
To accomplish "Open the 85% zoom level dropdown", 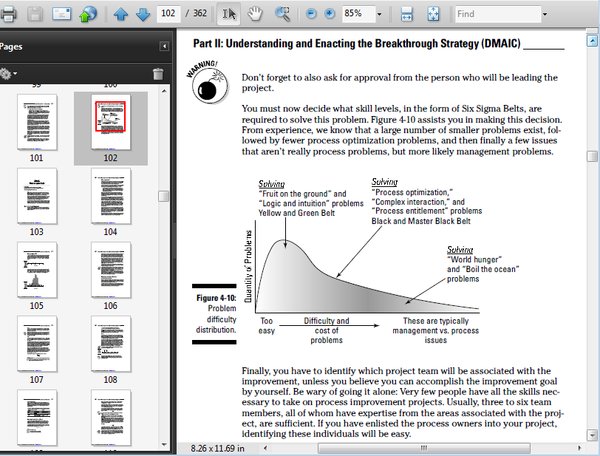I will (379, 15).
